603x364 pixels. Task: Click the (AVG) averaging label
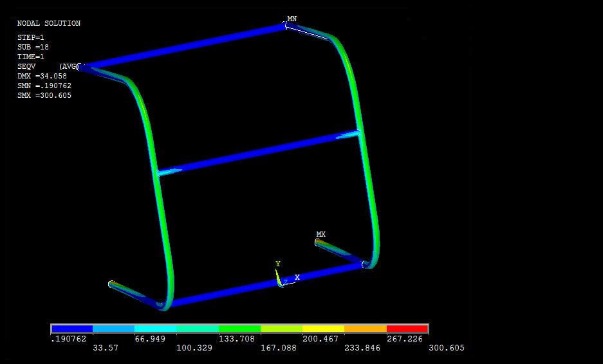[68, 66]
